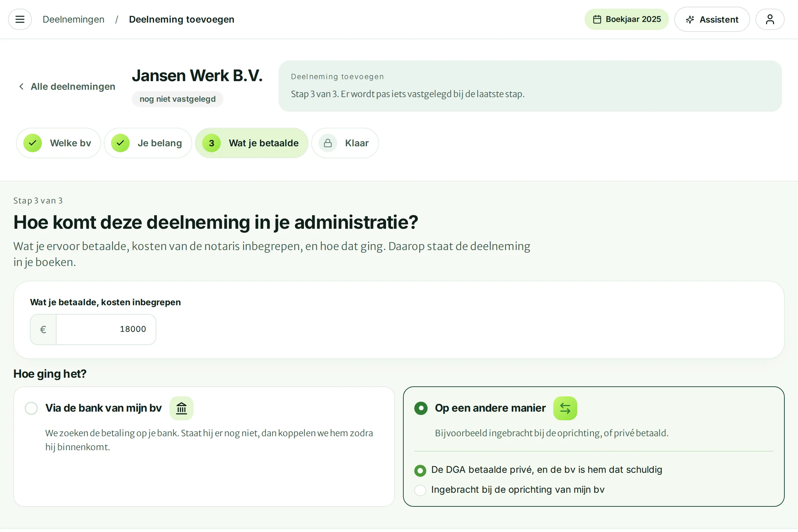Open the Assistent panel
This screenshot has height=532, width=798.
click(712, 19)
